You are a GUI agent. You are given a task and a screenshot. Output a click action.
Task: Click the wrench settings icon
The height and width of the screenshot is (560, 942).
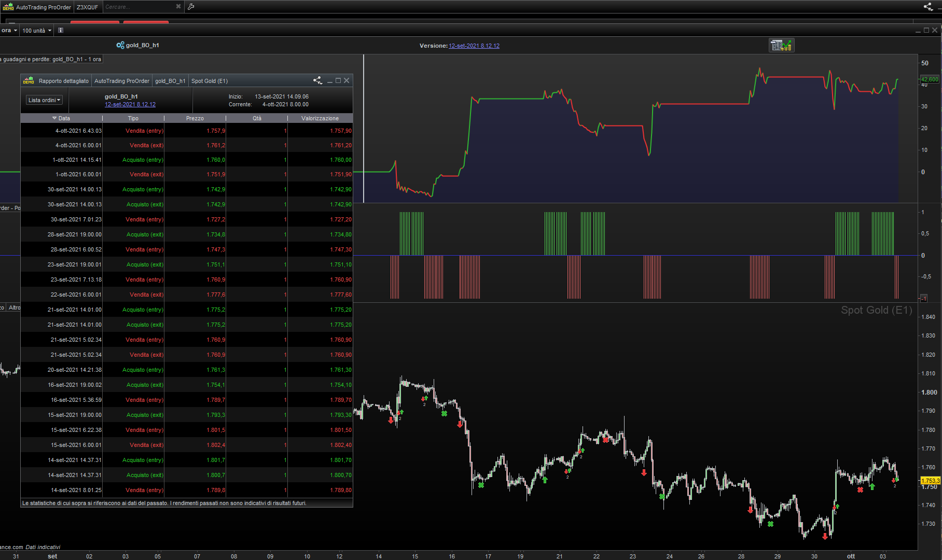(x=191, y=7)
